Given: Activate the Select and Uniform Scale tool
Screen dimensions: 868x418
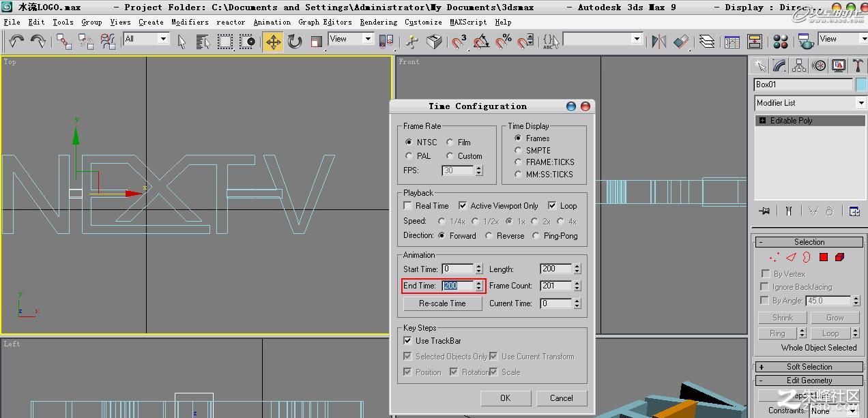Looking at the screenshot, I should pos(316,42).
